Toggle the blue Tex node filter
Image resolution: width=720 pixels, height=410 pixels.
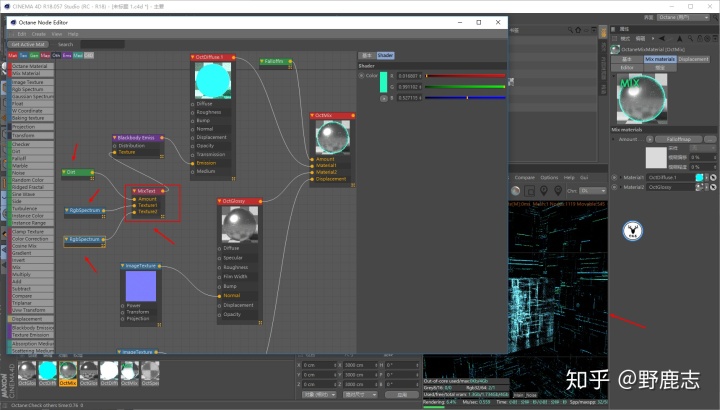(23, 56)
